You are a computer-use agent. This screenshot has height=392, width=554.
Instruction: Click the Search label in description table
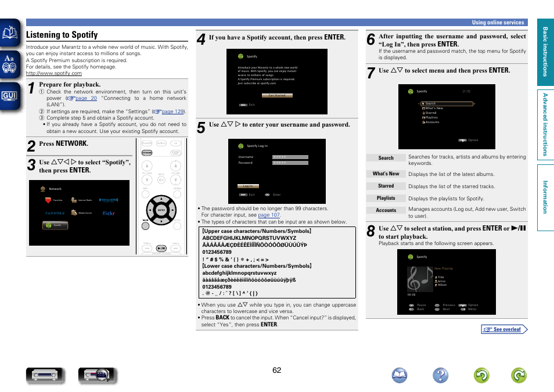click(x=386, y=158)
